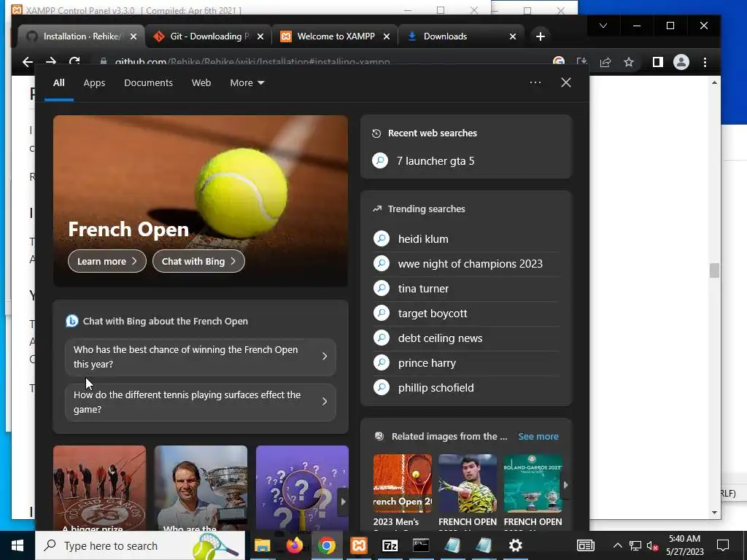
Task: Switch to the Web search filter
Action: click(x=201, y=83)
